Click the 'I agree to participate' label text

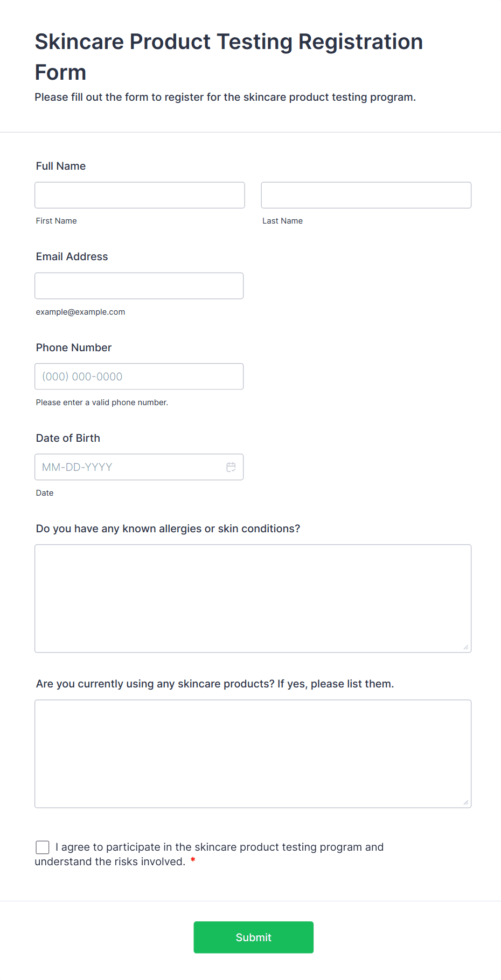pyautogui.click(x=219, y=847)
